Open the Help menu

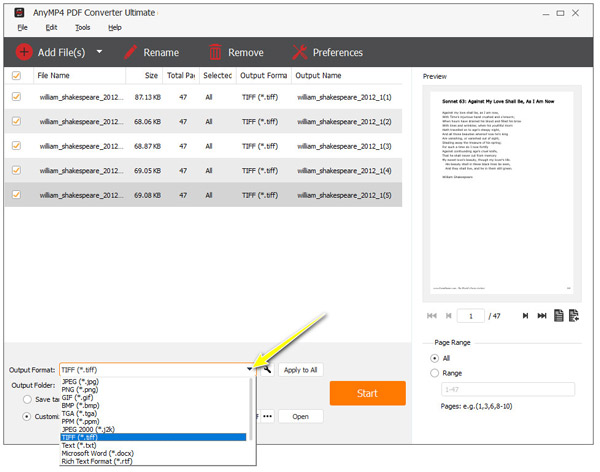115,28
